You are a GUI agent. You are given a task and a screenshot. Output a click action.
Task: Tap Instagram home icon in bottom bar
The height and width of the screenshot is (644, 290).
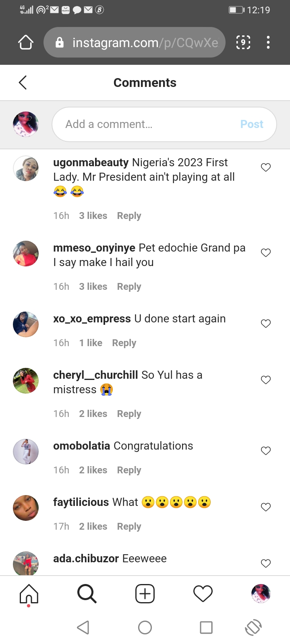coord(29,594)
